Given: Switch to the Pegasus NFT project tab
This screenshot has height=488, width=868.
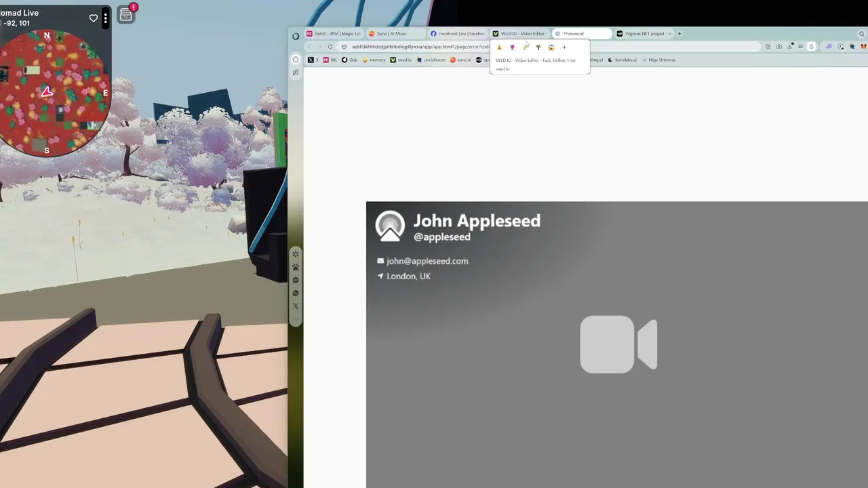Looking at the screenshot, I should coord(644,33).
